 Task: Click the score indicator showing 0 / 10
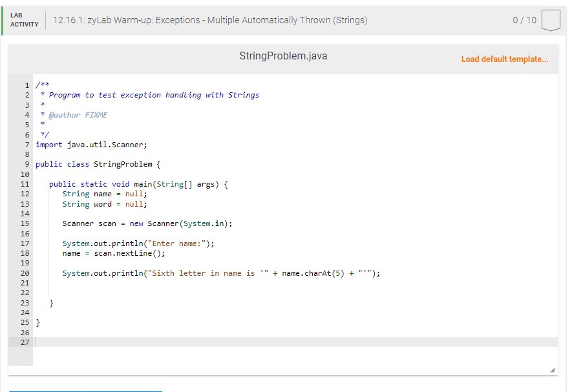[526, 20]
